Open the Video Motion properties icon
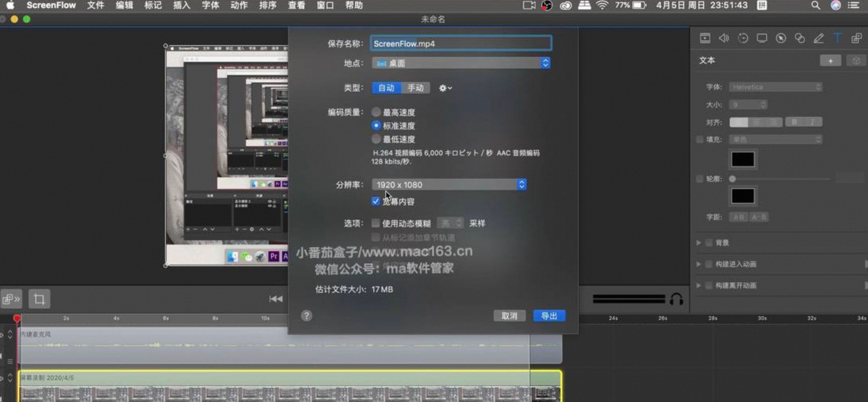Viewport: 868px width, 402px height. coord(743,38)
